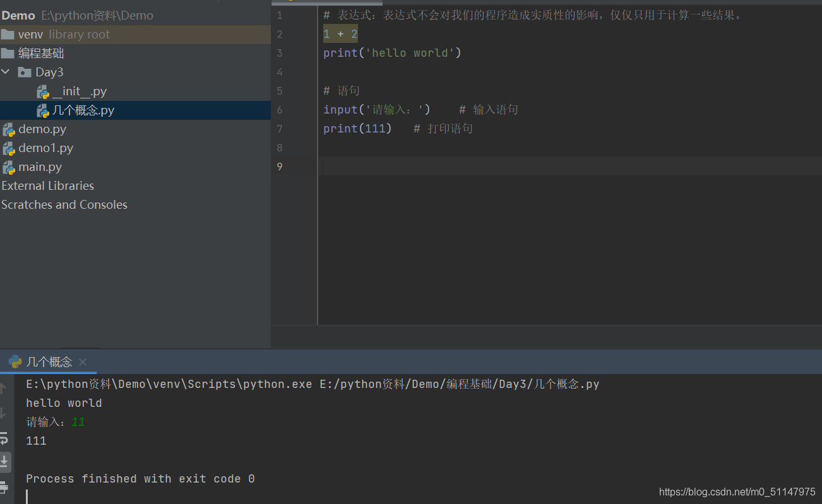Select the 几个概念 run tab

(48, 362)
